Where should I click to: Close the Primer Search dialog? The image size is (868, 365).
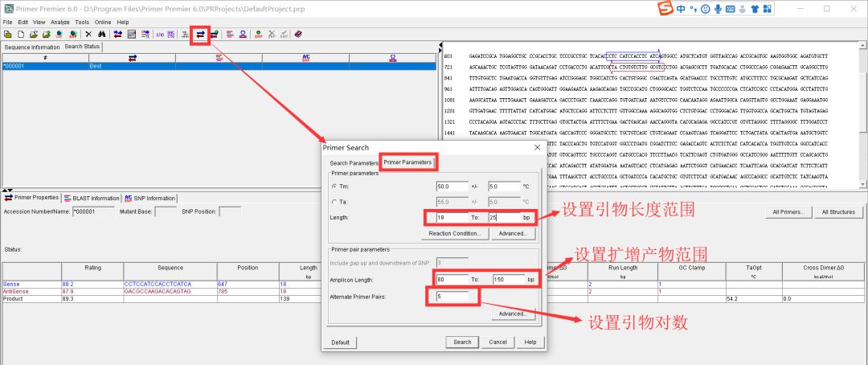[x=537, y=148]
